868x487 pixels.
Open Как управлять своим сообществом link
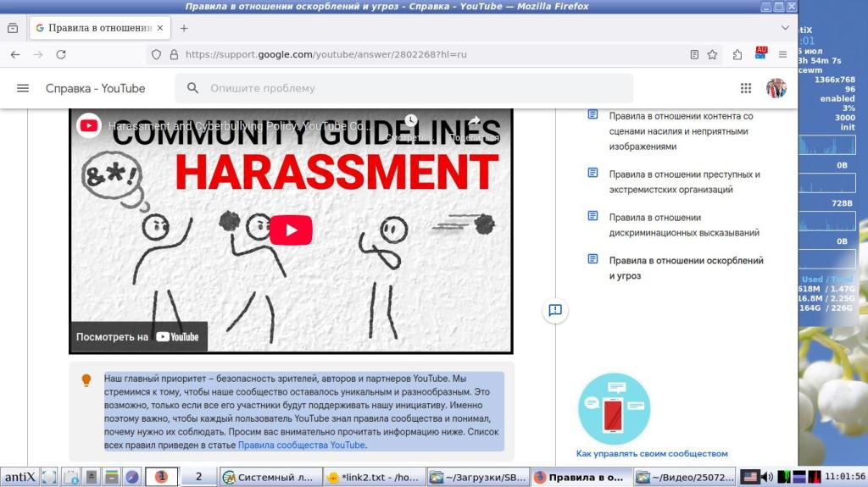point(651,453)
